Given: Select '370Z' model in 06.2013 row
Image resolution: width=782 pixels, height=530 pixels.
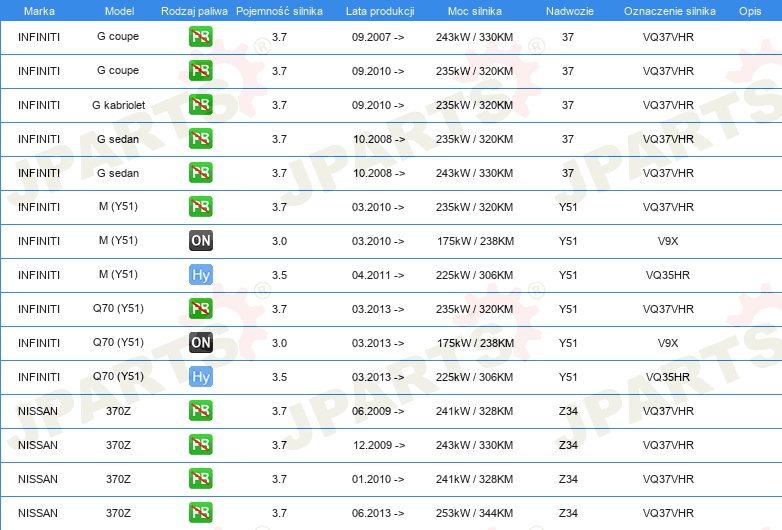Looking at the screenshot, I should pyautogui.click(x=118, y=513).
